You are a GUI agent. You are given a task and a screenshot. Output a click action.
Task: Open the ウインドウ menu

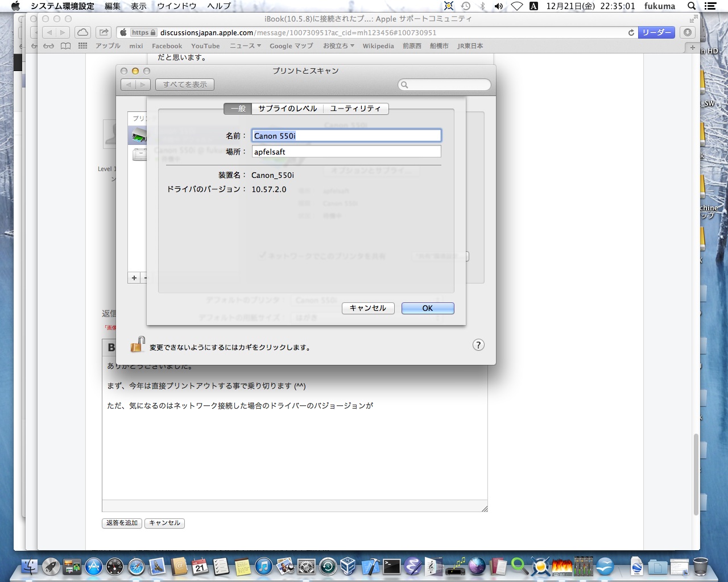pyautogui.click(x=177, y=6)
